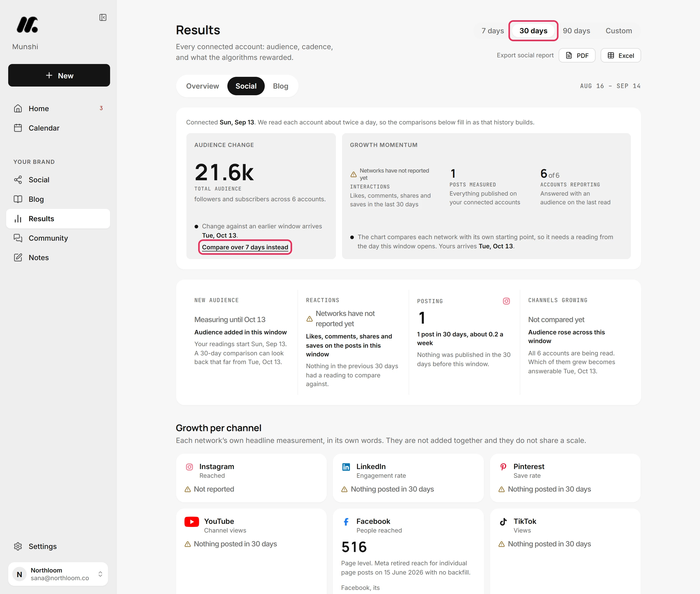Export social report as PDF
The image size is (700, 594).
[577, 56]
